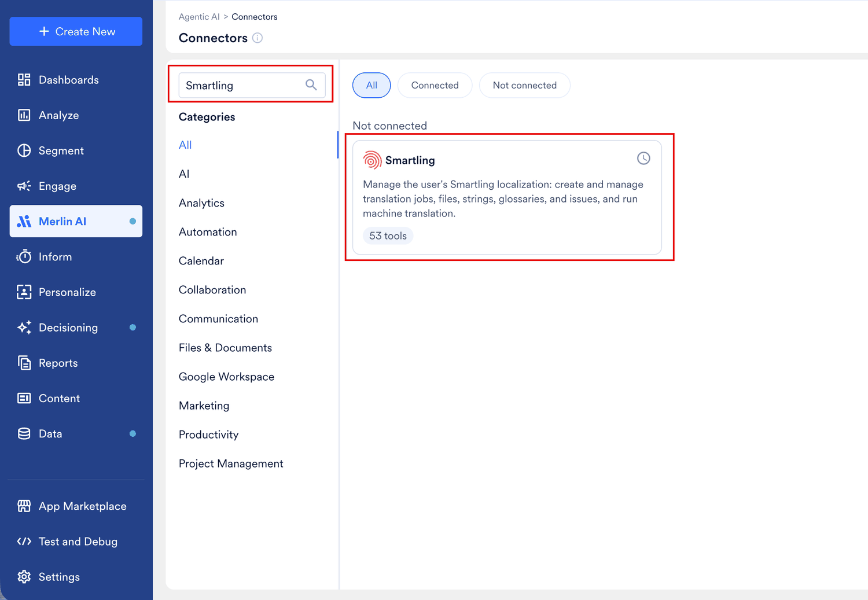Screen dimensions: 868x600
Task: Click the Data database icon
Action: coord(24,433)
